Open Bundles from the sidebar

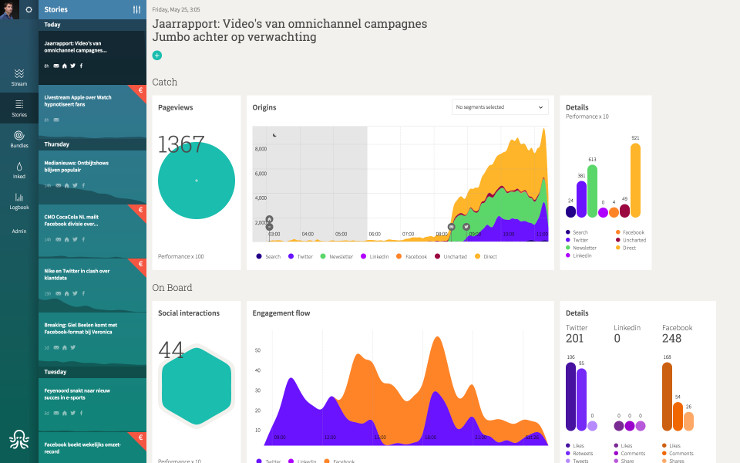click(x=19, y=138)
